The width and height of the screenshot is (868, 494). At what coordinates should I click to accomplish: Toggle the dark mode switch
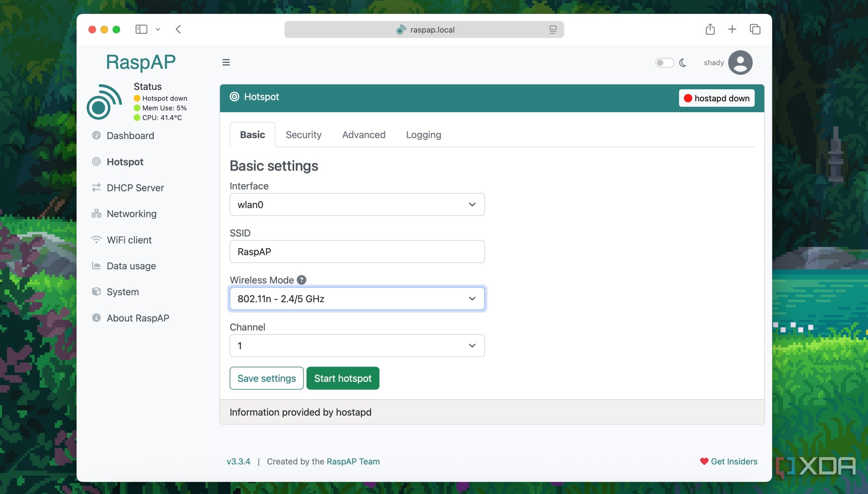[x=664, y=63]
